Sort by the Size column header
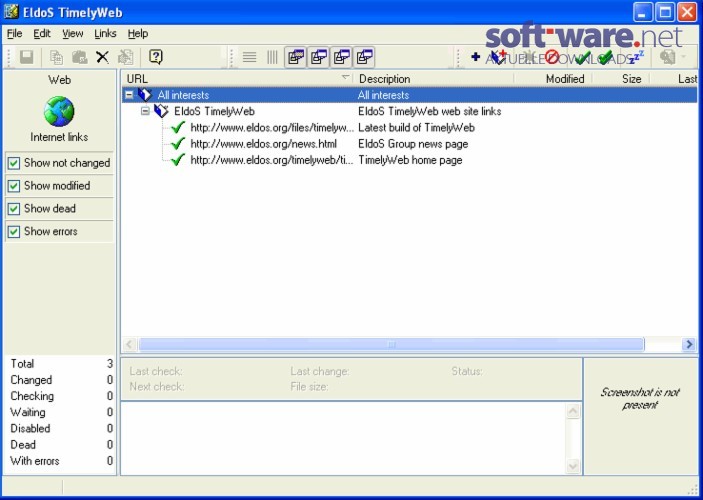 point(621,79)
